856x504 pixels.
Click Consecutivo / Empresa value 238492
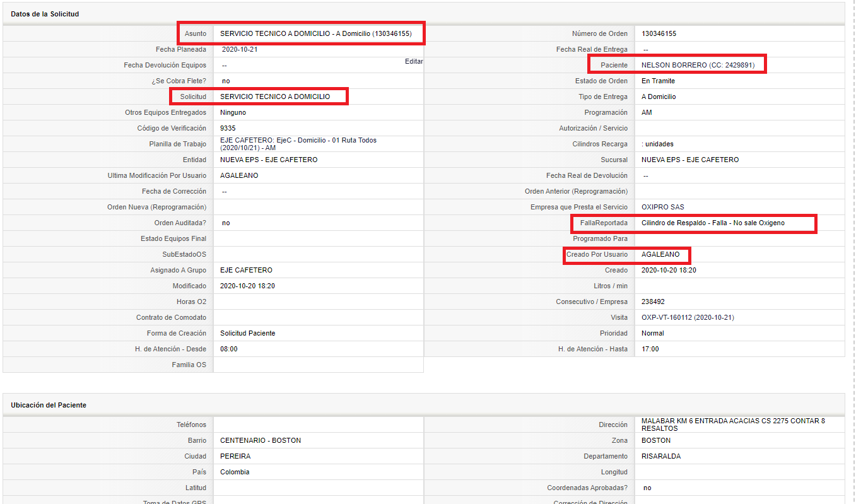[x=653, y=302]
